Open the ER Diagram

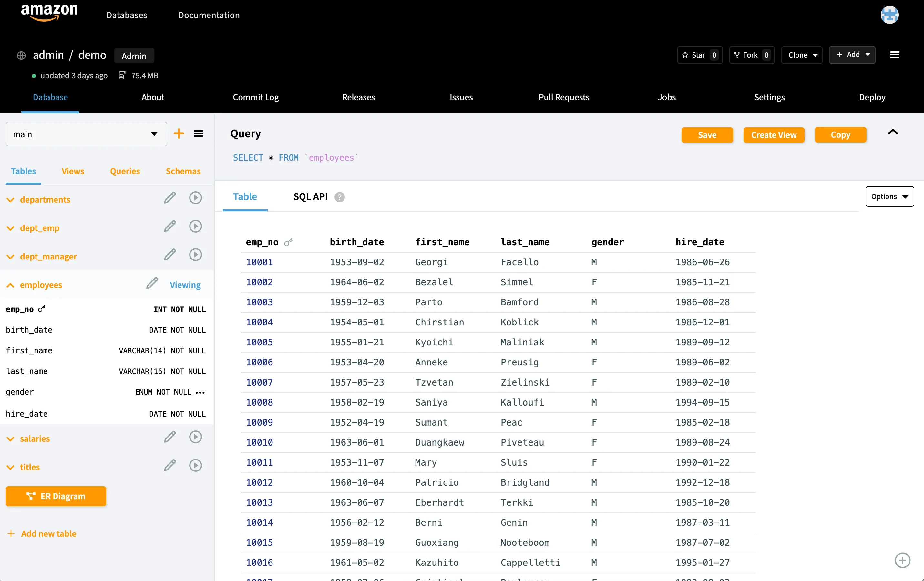pos(56,496)
